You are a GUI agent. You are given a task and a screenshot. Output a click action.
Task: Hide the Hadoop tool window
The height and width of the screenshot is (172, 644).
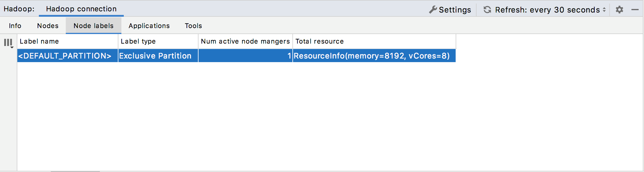coord(635,10)
